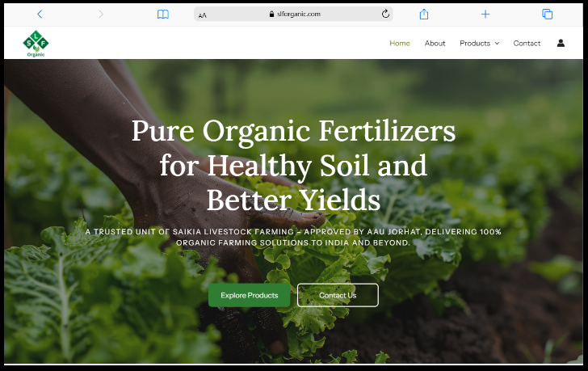Screen dimensions: 588x371
Task: Reload the page with the refresh icon
Action: coord(385,14)
